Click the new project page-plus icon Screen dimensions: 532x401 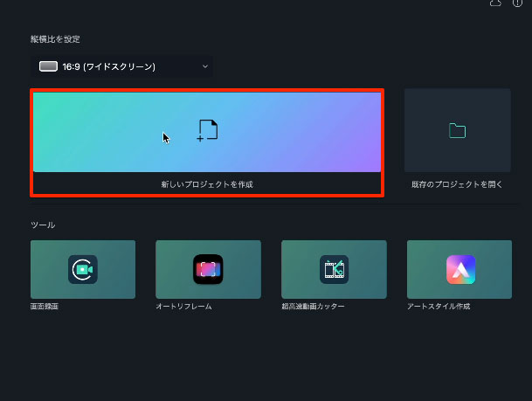pyautogui.click(x=207, y=130)
